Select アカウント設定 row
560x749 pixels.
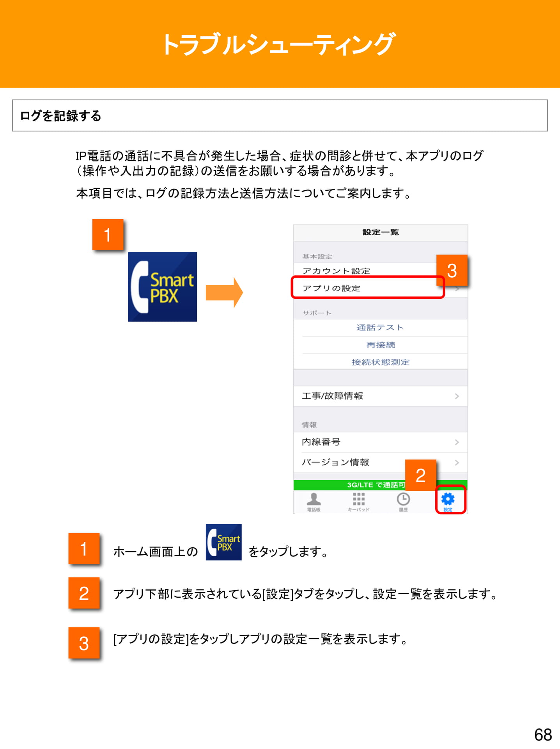365,271
